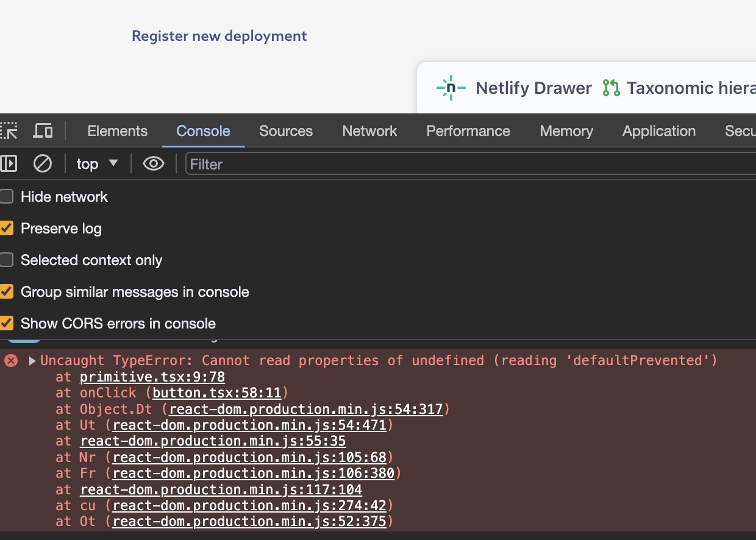
Task: Click the Netlify Drawer title text
Action: coord(533,88)
